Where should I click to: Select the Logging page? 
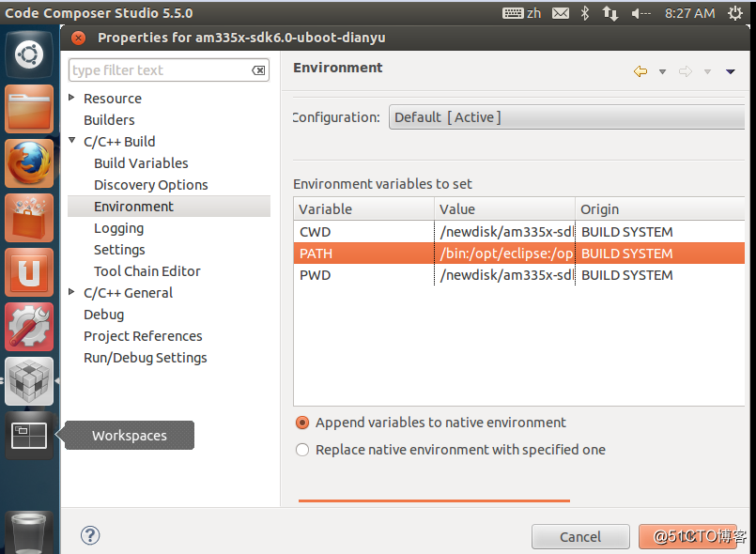[x=118, y=228]
